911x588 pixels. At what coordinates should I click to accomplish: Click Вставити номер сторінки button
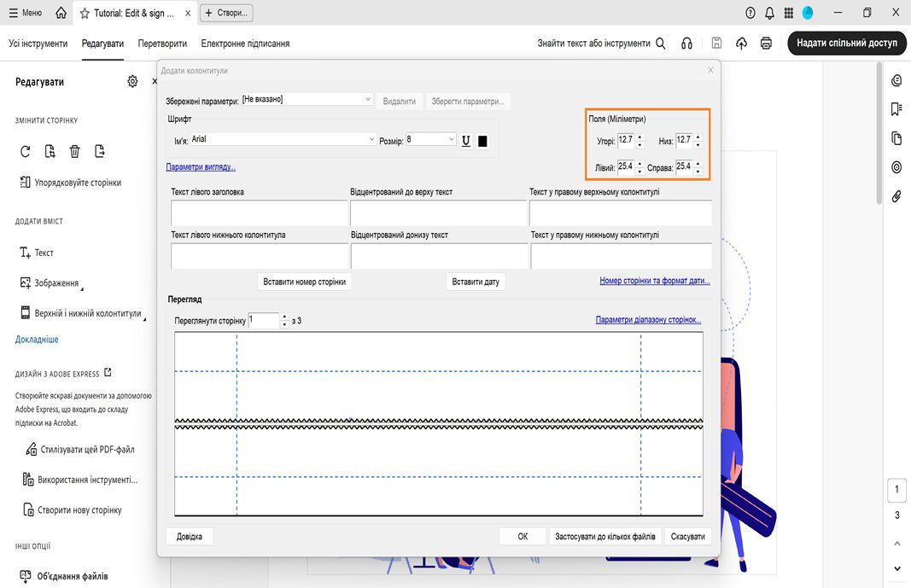[x=305, y=282]
